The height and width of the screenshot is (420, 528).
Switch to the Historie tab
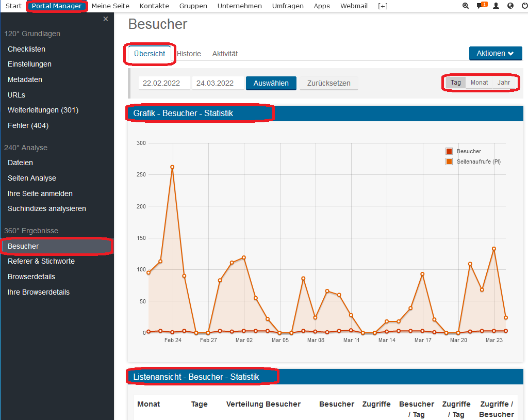coord(189,54)
